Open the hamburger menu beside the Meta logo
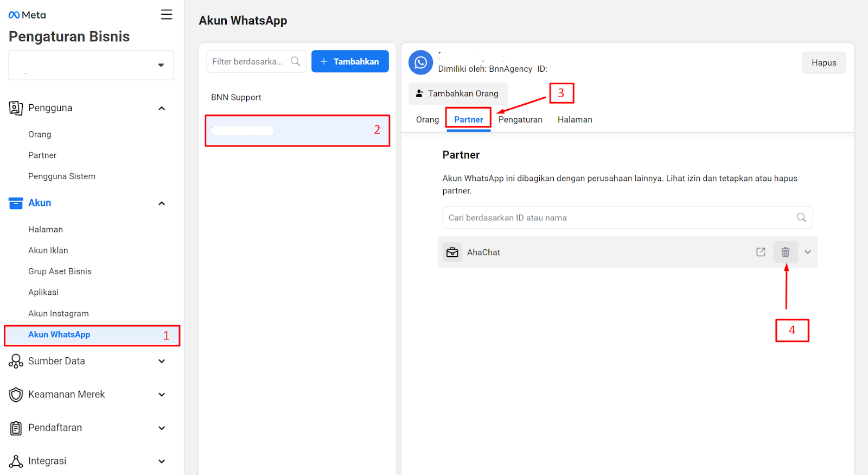Viewport: 868px width, 475px height. point(167,15)
